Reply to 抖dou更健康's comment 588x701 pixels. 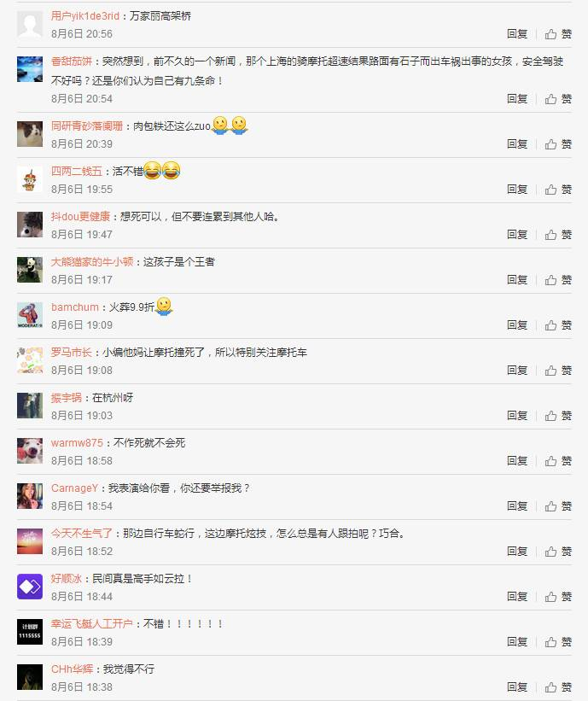pos(517,235)
